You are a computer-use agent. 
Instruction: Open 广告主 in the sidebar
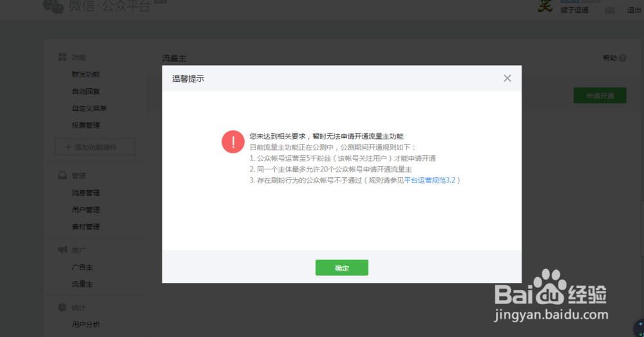click(x=82, y=267)
